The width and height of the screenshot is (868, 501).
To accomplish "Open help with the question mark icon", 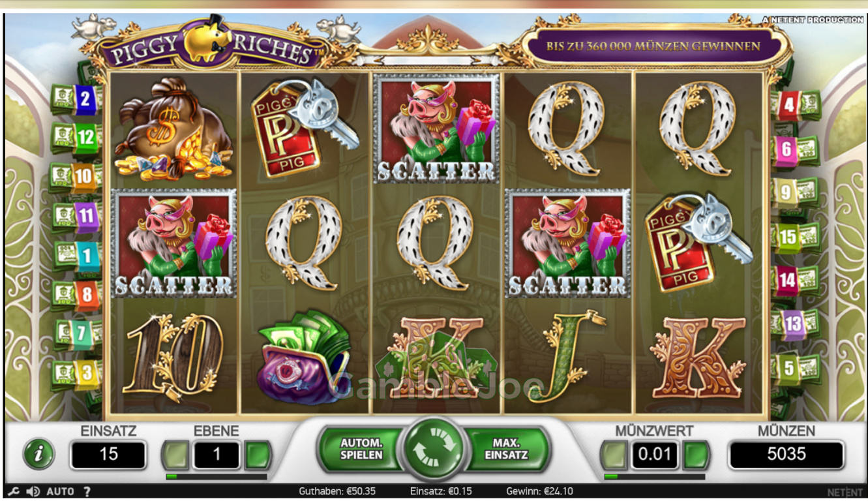I will (x=87, y=492).
